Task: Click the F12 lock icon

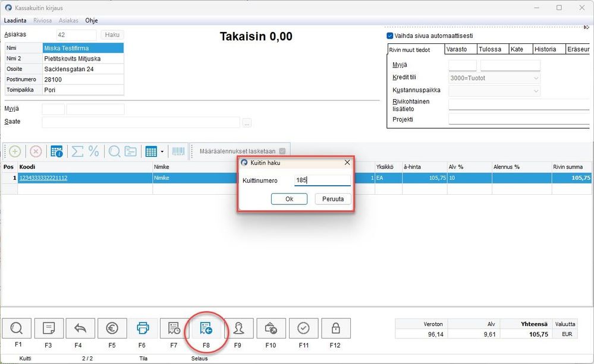Action: tap(335, 328)
